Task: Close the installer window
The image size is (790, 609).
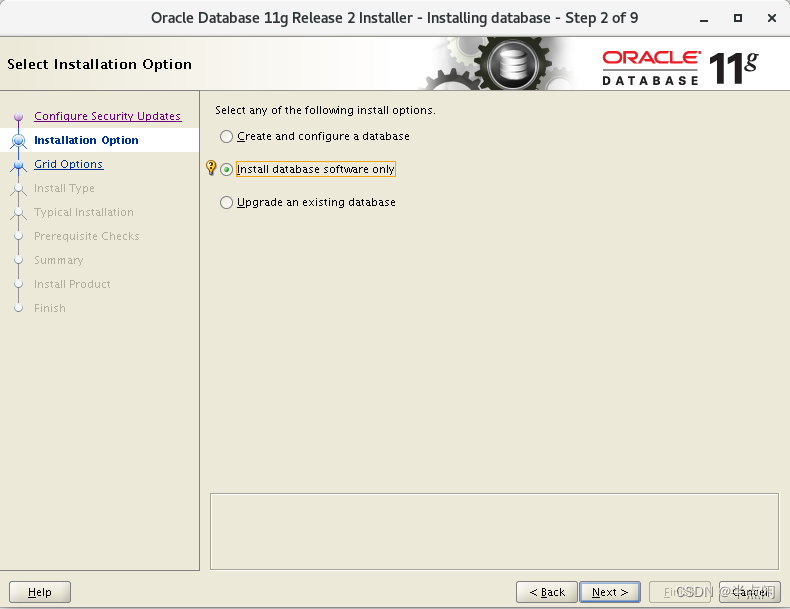Action: [771, 18]
